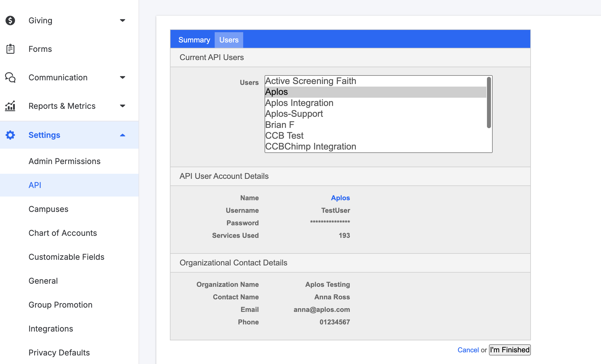Click the Reports & Metrics chart icon
This screenshot has height=364, width=601.
(10, 106)
